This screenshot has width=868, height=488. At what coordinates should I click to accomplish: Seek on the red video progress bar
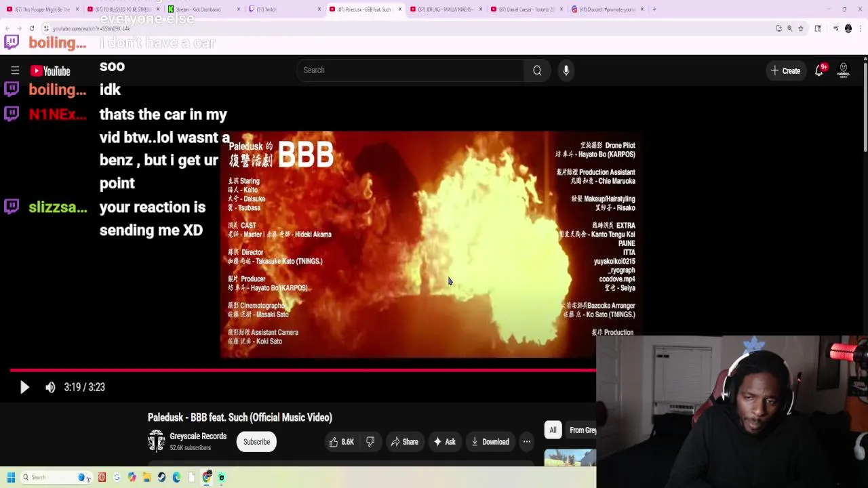coord(303,370)
